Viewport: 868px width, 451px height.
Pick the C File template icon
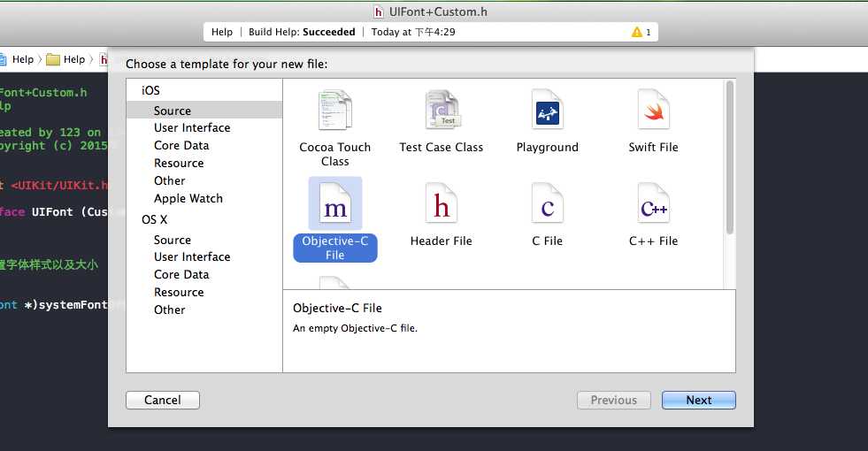tap(548, 203)
